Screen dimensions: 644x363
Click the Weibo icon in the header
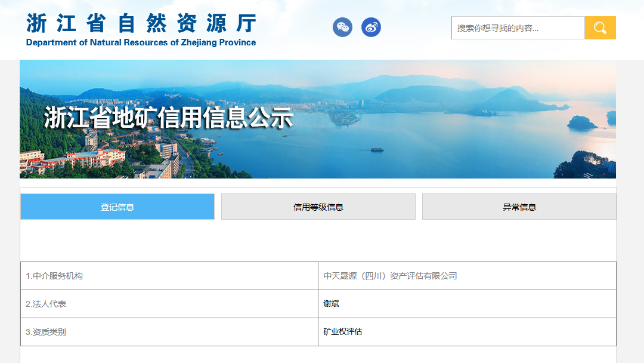tap(371, 27)
